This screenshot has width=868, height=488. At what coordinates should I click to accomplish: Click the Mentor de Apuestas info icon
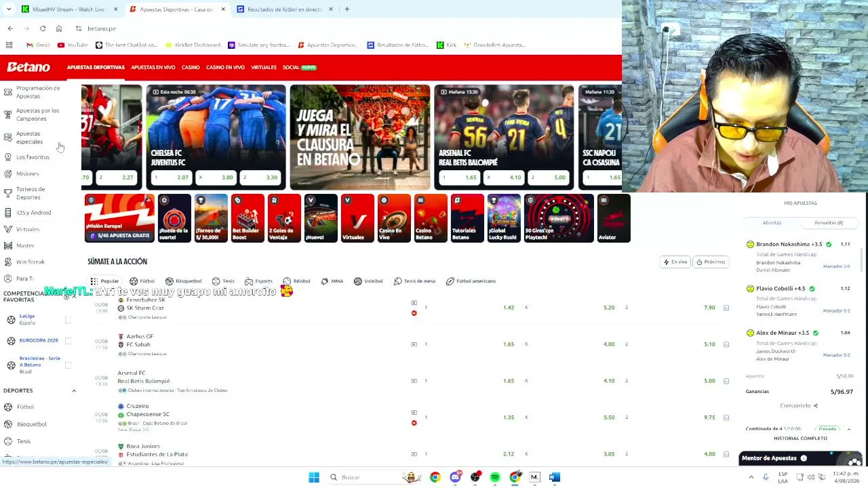804,458
